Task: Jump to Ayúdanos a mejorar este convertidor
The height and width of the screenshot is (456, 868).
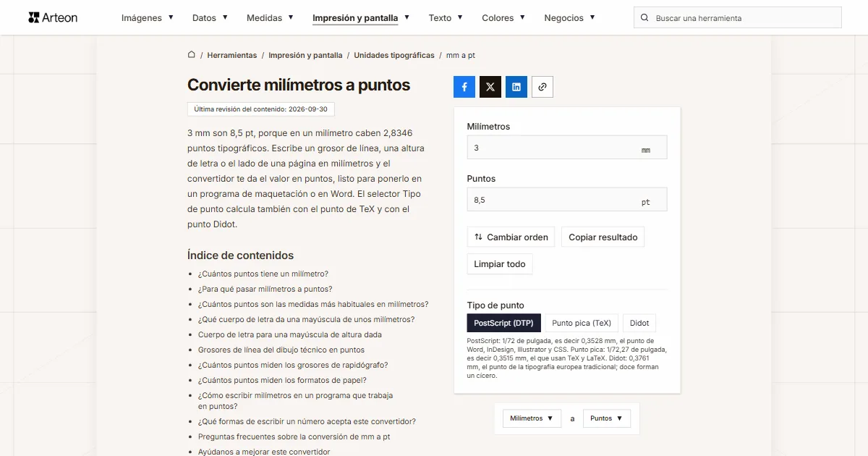Action: pos(264,452)
